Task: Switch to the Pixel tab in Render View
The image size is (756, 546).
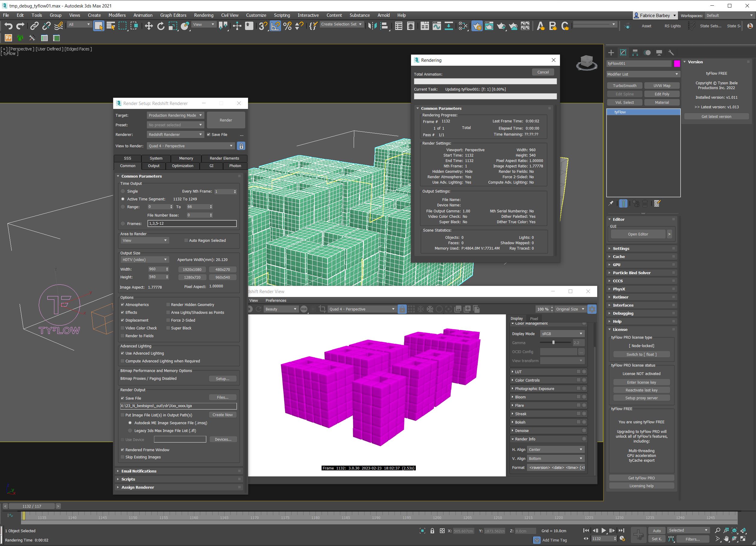Action: pos(534,319)
